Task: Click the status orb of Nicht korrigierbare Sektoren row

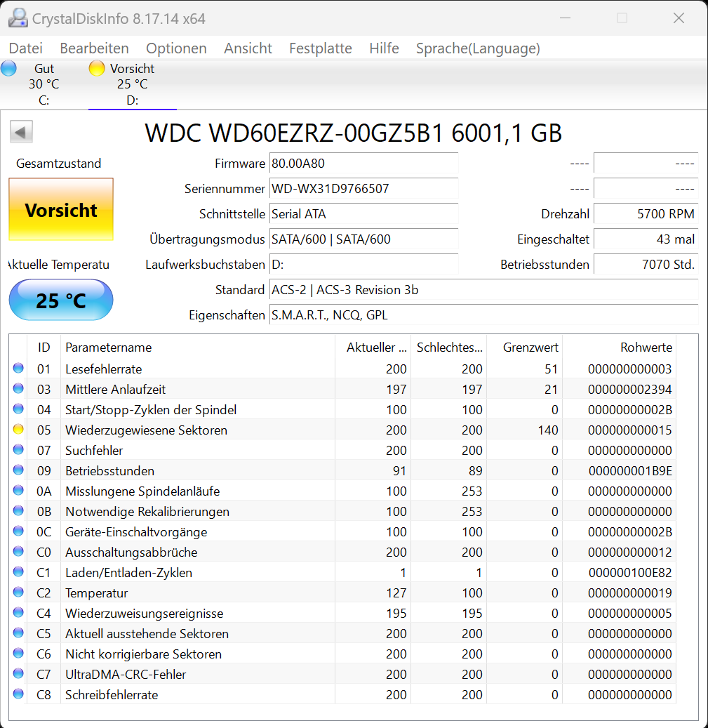Action: pos(18,654)
